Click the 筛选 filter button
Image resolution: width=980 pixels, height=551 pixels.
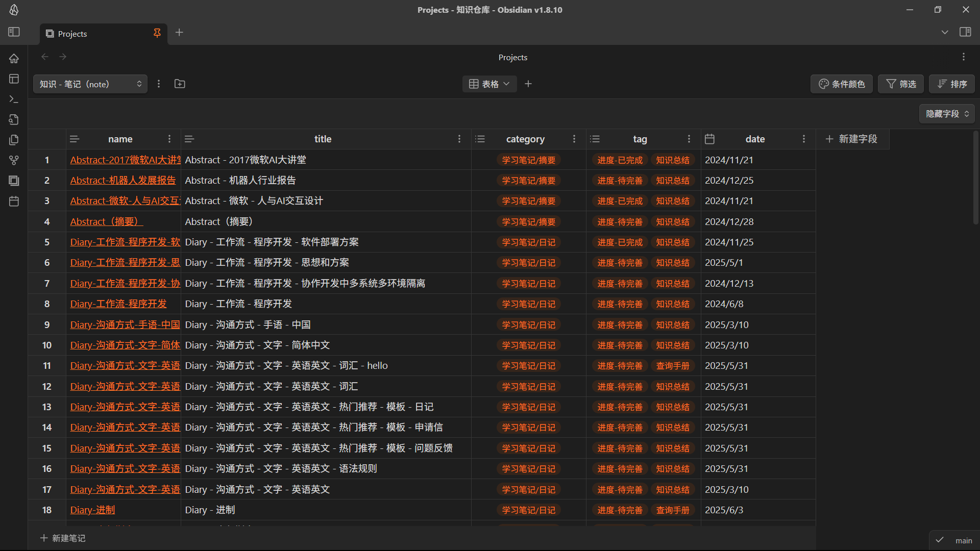tap(901, 84)
